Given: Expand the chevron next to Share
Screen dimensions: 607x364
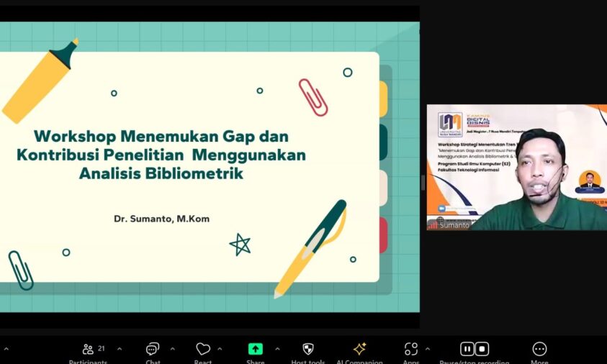Looking at the screenshot, I should pyautogui.click(x=277, y=349).
